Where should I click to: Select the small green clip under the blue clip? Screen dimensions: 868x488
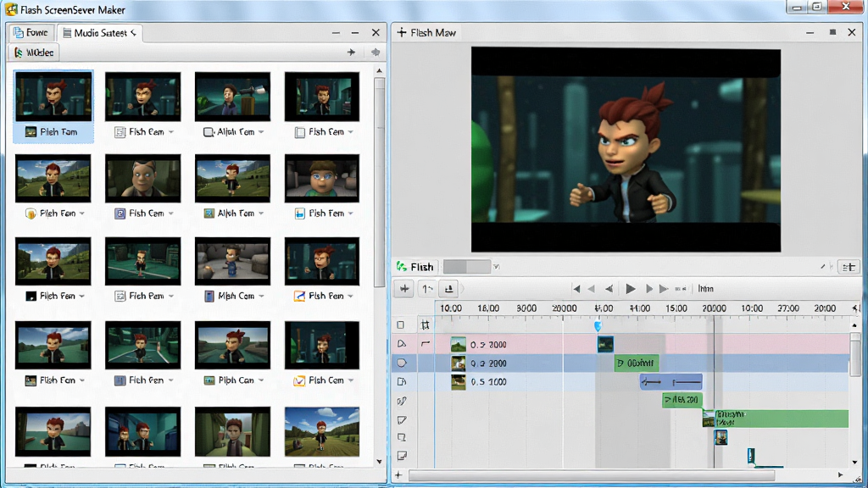(682, 400)
